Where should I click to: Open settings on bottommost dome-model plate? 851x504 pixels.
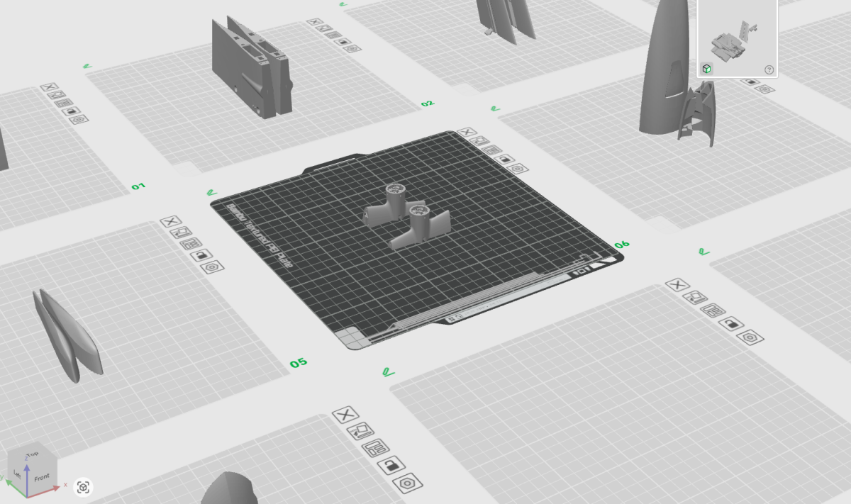tap(408, 483)
